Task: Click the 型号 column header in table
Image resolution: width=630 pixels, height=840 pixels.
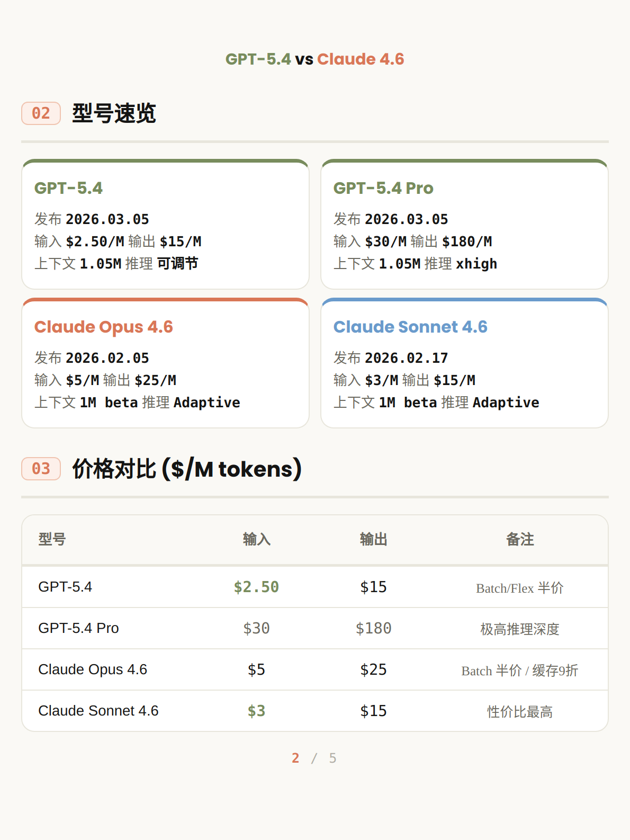Action: click(52, 539)
